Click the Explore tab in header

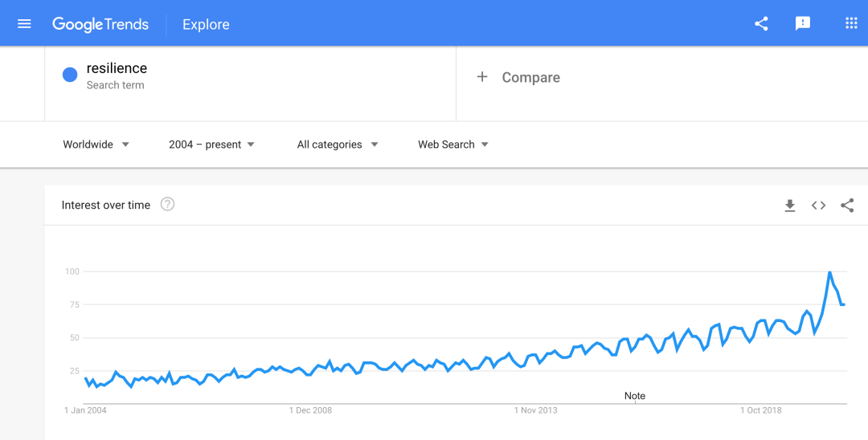point(206,24)
